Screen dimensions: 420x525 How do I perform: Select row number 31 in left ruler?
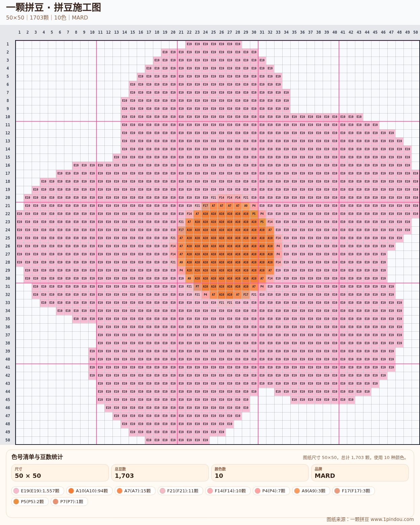(x=8, y=287)
